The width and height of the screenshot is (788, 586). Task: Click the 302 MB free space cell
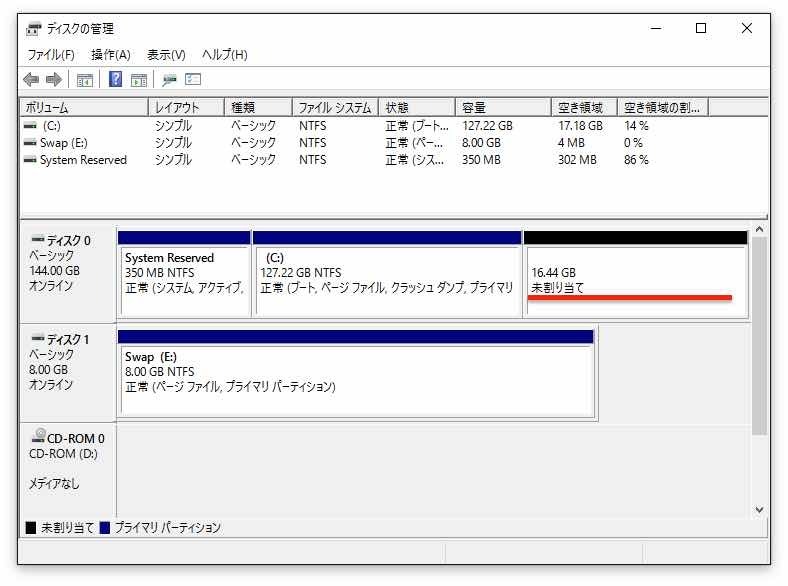pos(577,160)
